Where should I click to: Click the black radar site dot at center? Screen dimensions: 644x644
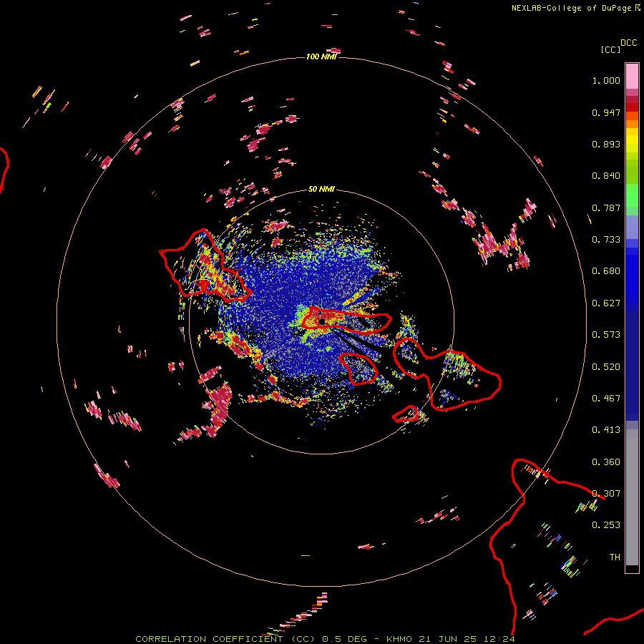click(323, 321)
